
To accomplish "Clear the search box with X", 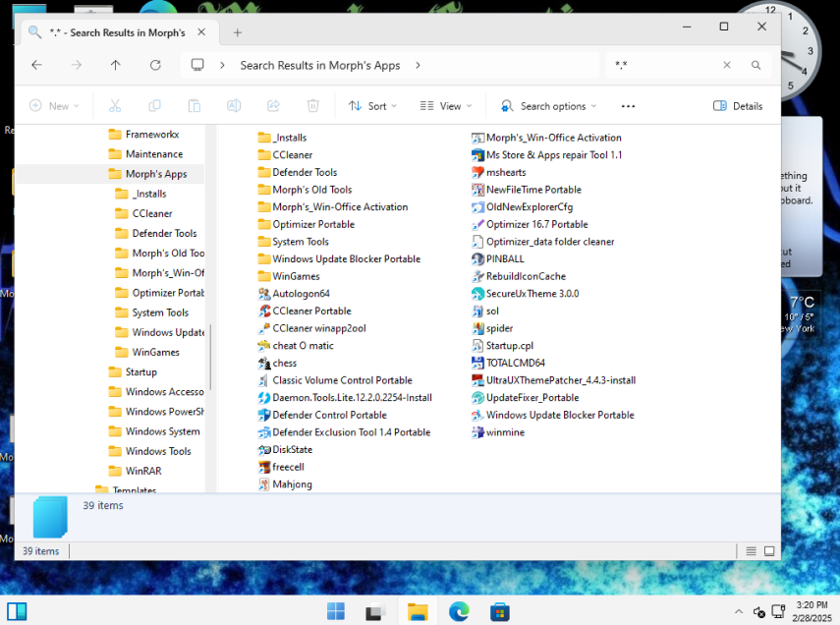I will pyautogui.click(x=727, y=66).
